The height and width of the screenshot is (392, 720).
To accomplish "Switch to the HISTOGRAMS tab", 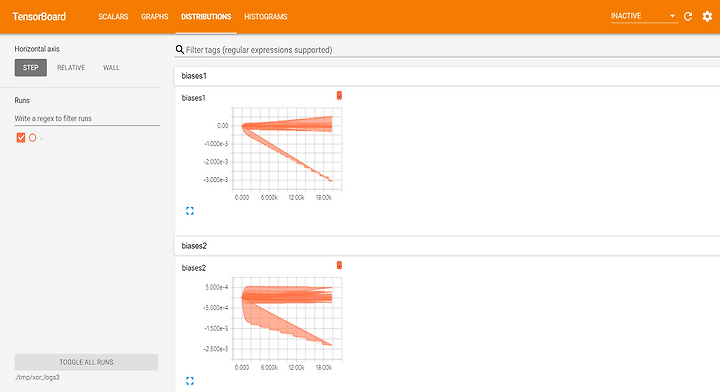I will click(x=266, y=17).
